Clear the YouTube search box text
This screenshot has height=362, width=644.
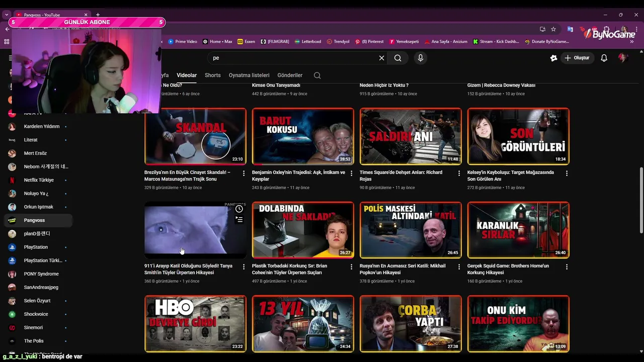click(x=381, y=58)
